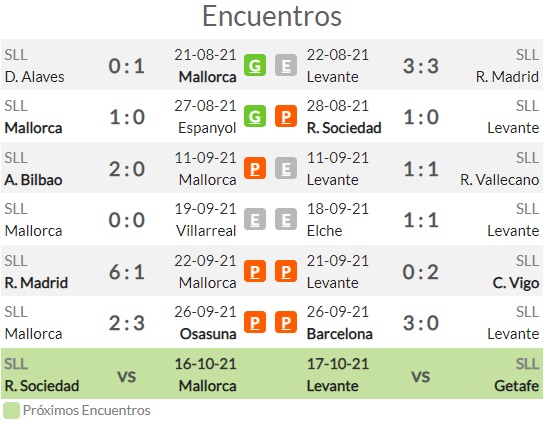Click gray E badge for Mallorca-Villarreal match
This screenshot has height=424, width=544.
255,219
